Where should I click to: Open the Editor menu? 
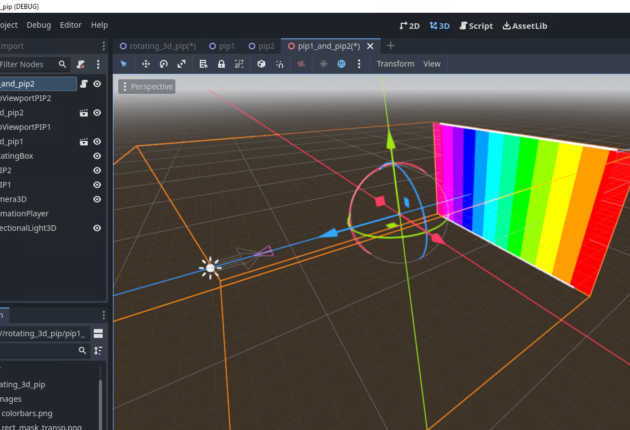pyautogui.click(x=71, y=25)
